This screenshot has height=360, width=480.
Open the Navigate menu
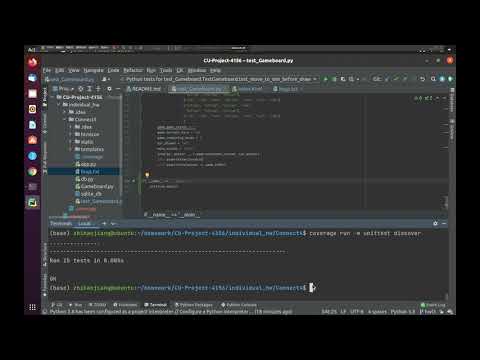pyautogui.click(x=93, y=70)
